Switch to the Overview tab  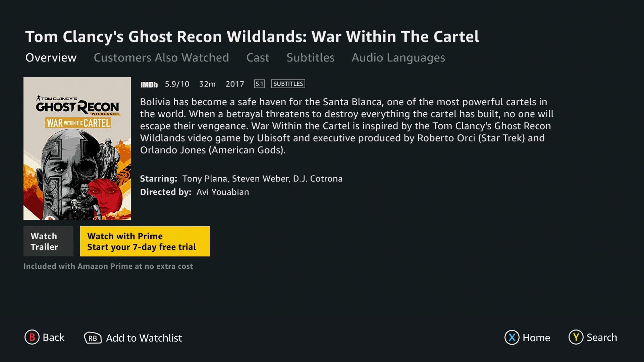(51, 58)
